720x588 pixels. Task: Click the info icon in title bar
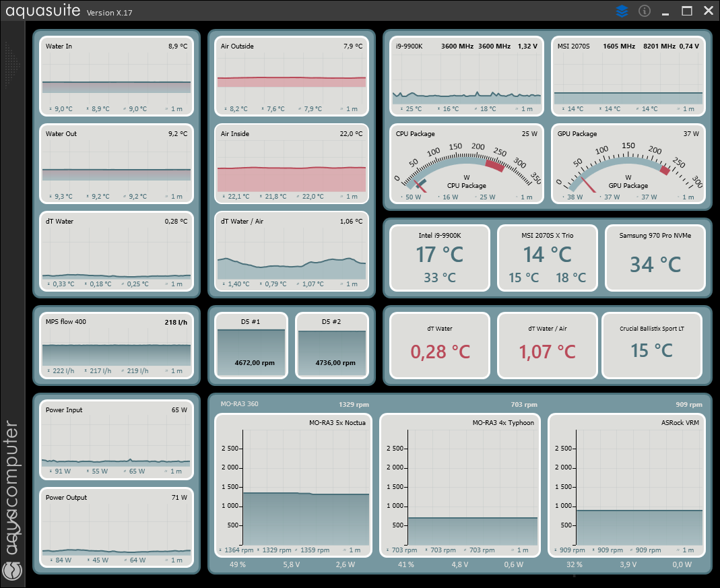click(645, 11)
